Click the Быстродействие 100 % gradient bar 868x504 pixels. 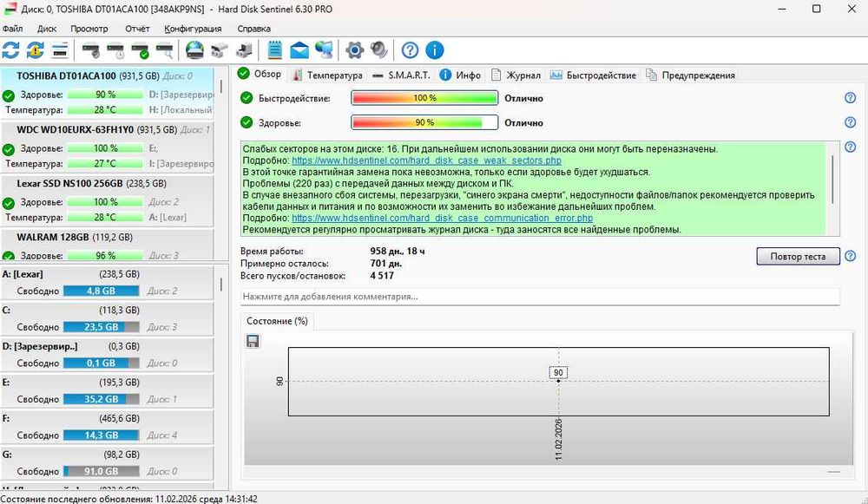(x=424, y=98)
